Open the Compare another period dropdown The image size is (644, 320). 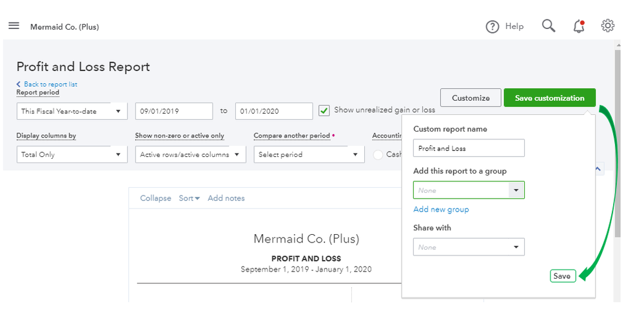309,155
